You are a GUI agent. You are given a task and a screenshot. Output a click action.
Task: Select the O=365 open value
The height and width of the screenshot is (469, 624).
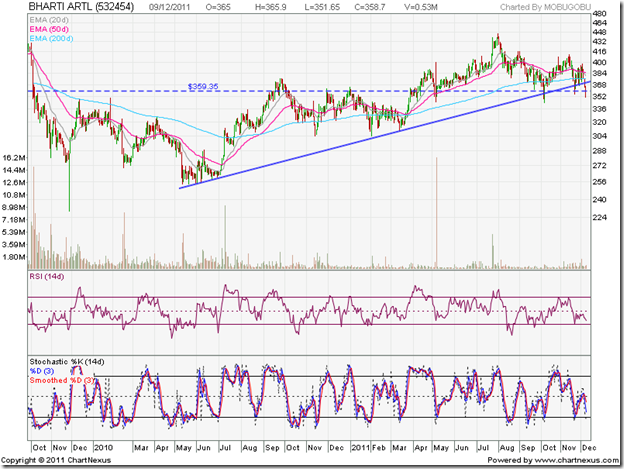(218, 7)
